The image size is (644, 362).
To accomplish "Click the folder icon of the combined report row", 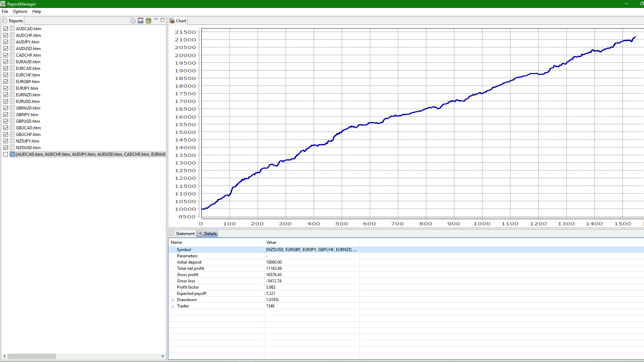I will 13,154.
